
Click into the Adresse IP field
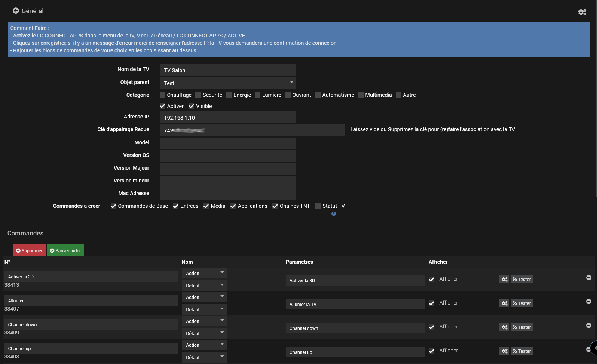click(x=228, y=118)
